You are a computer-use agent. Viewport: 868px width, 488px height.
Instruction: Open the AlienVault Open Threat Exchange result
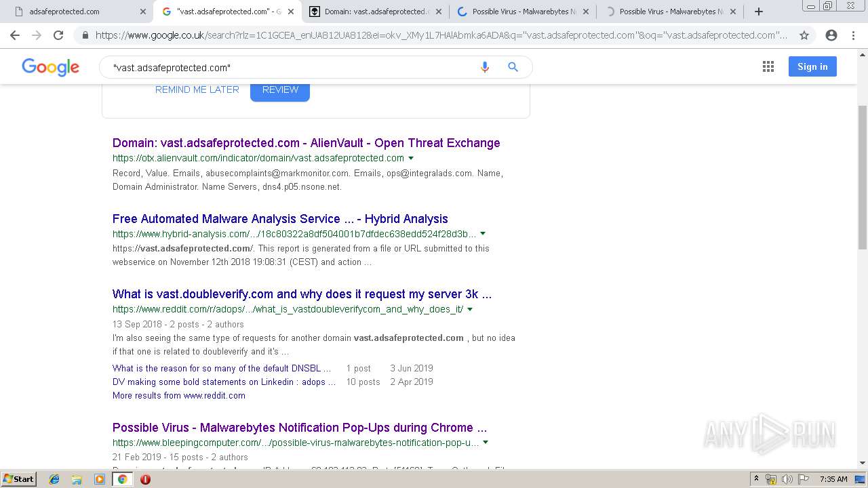pos(307,143)
